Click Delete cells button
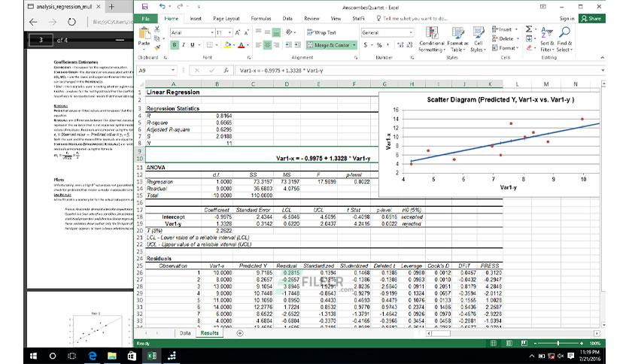The width and height of the screenshot is (629, 364). [x=506, y=38]
